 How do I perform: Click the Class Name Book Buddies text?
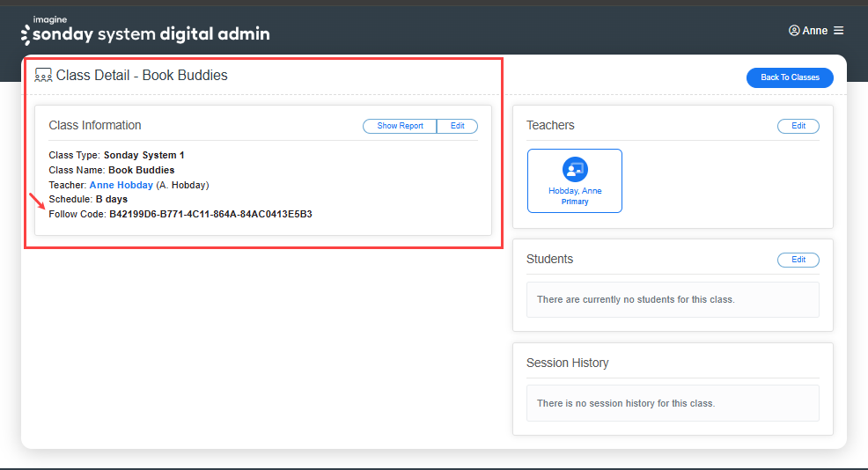(x=111, y=170)
